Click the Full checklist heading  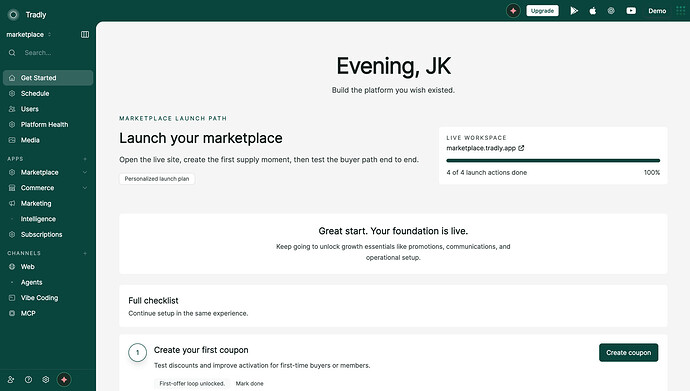pos(153,301)
